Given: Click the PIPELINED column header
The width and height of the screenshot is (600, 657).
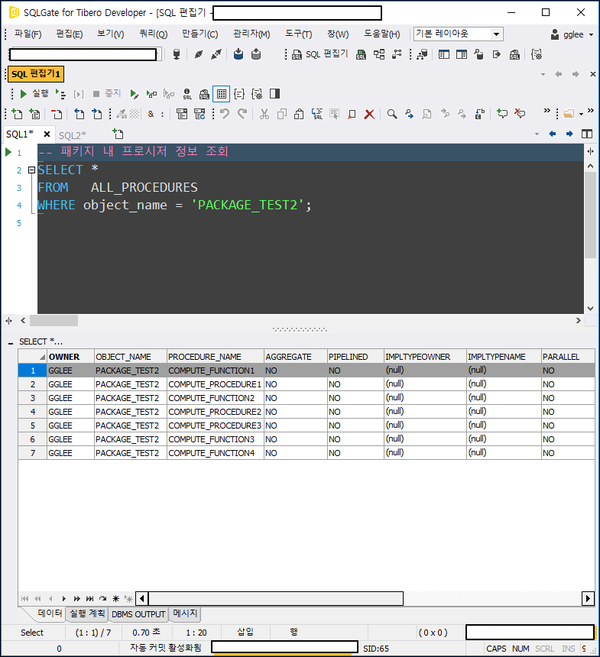Looking at the screenshot, I should (x=355, y=357).
